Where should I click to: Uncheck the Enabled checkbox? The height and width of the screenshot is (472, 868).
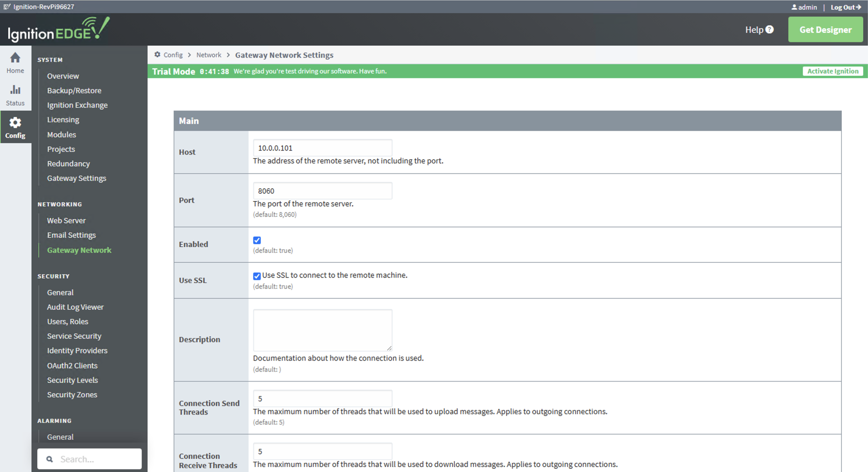[257, 240]
